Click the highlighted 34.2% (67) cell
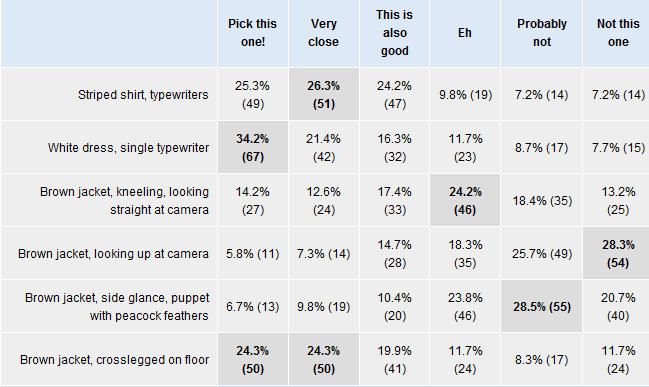The width and height of the screenshot is (649, 387). (x=252, y=147)
